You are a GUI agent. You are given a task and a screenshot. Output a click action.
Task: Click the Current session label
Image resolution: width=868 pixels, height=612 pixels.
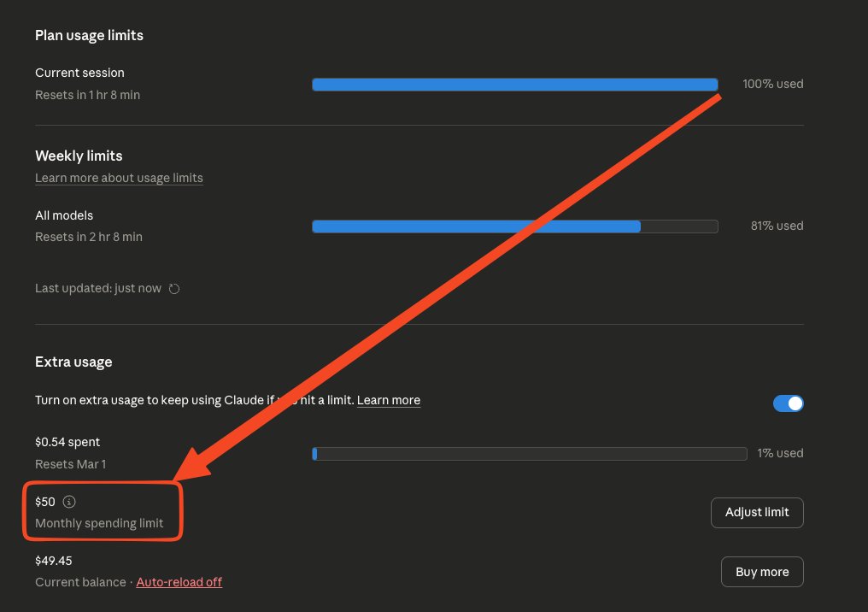79,74
